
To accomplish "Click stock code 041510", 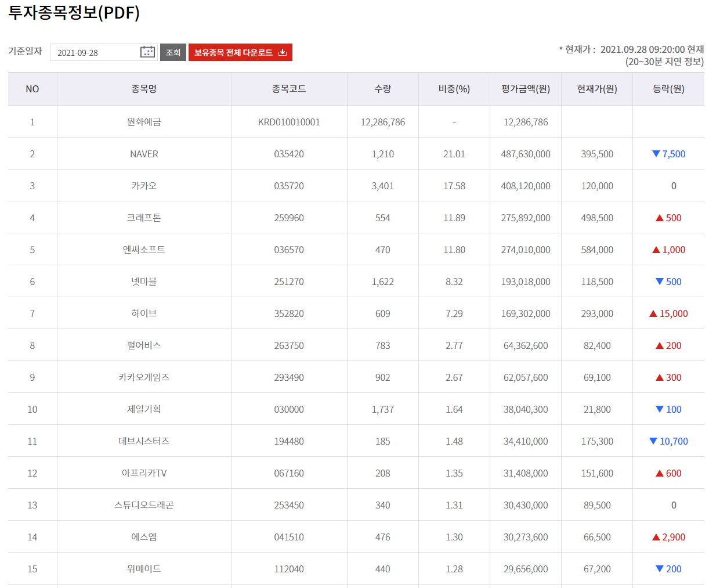I will click(x=289, y=537).
